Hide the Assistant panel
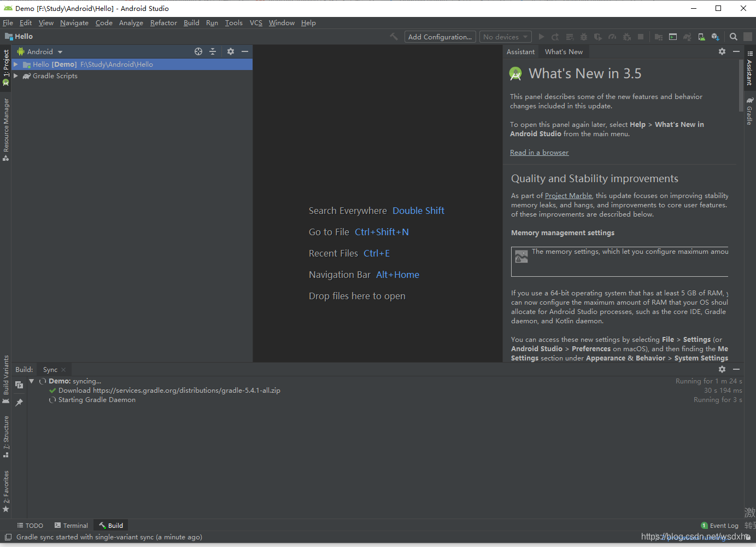 click(736, 51)
